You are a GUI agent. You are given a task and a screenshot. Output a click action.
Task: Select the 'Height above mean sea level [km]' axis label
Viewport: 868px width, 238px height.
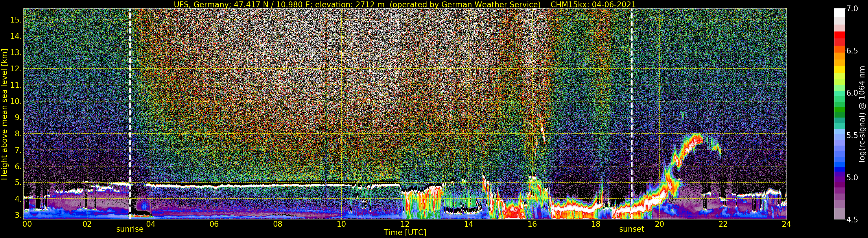click(x=4, y=114)
